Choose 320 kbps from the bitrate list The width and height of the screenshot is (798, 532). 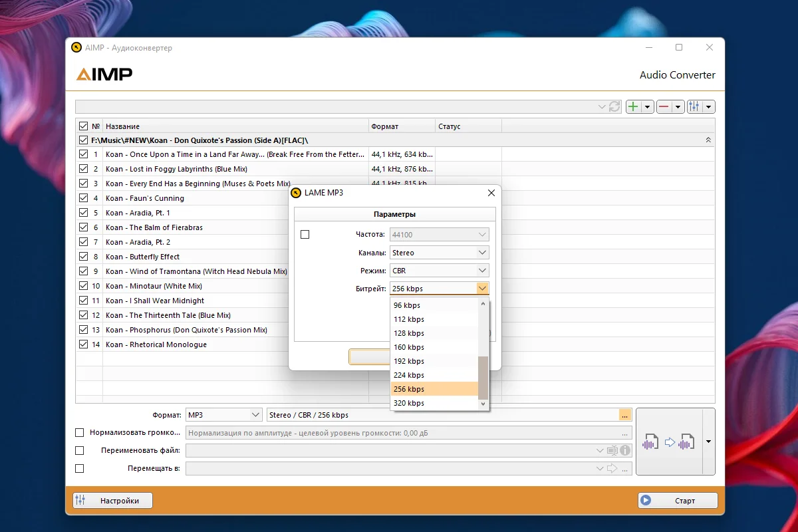point(434,403)
